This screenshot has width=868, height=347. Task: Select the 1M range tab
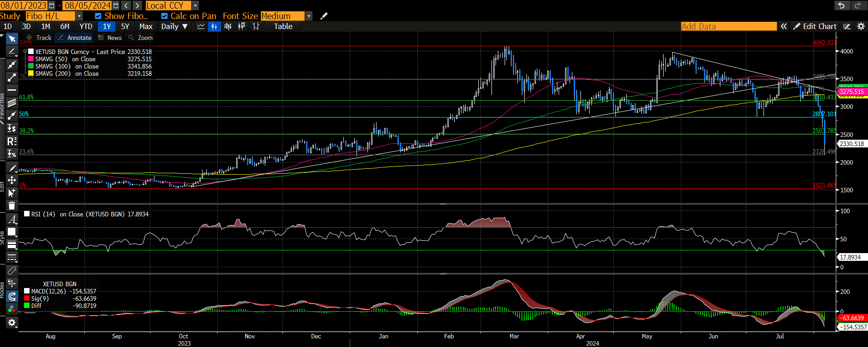pyautogui.click(x=45, y=26)
